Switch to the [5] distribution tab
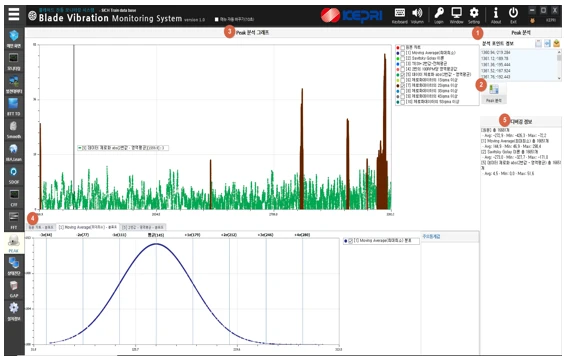This screenshot has width=568, height=363. [x=143, y=227]
